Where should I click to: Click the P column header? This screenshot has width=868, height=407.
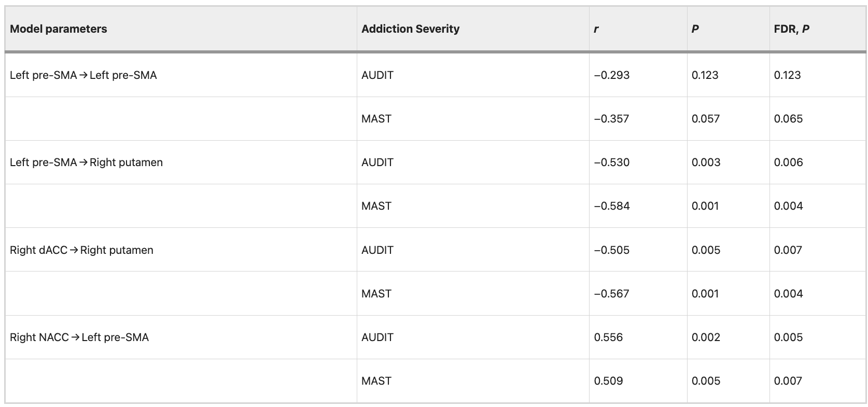(695, 29)
